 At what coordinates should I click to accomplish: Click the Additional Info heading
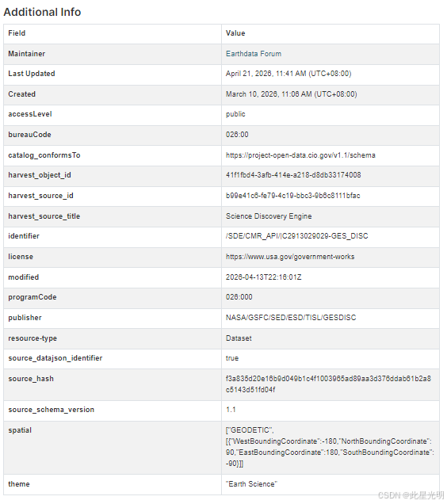point(42,12)
